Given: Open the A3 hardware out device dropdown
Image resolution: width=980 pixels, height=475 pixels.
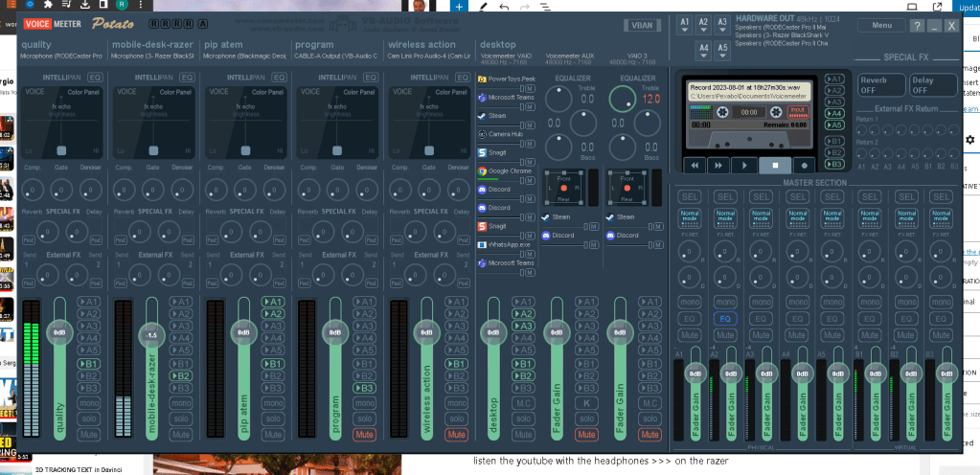Looking at the screenshot, I should pos(722,26).
